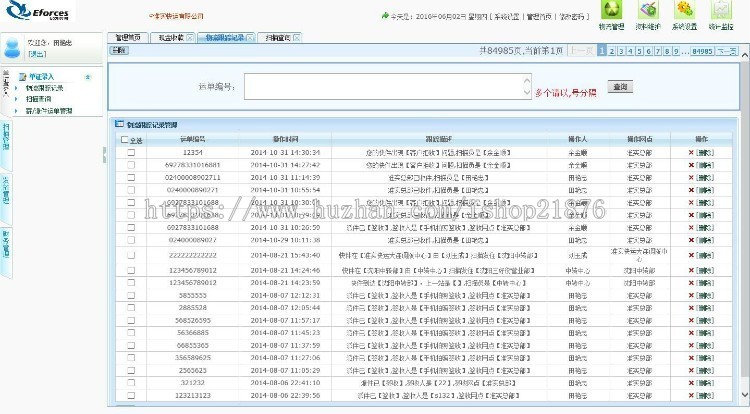Open the 系统设置 gears module icon

coord(684,11)
